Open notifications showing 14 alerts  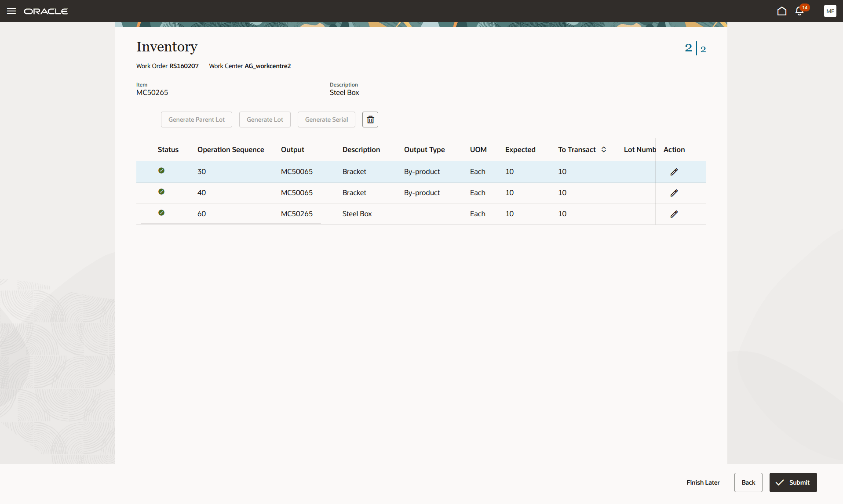(x=799, y=11)
